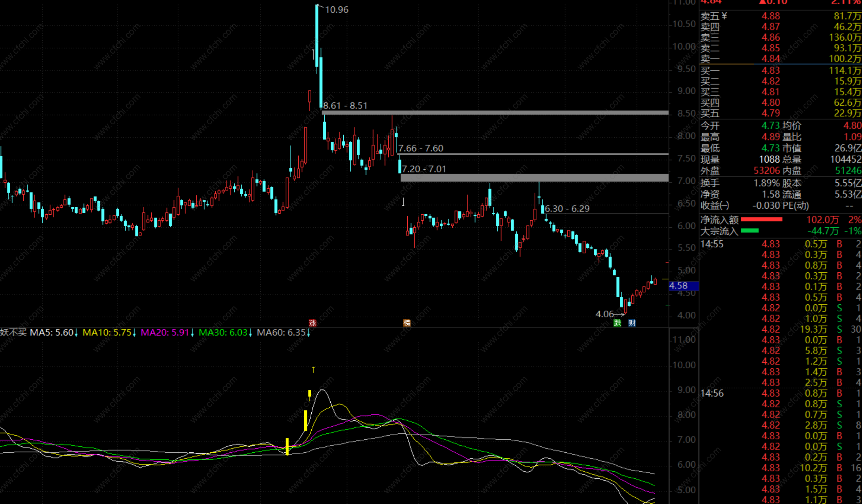Click the down arrow after MA5 value
Image resolution: width=862 pixels, height=504 pixels.
pos(76,334)
